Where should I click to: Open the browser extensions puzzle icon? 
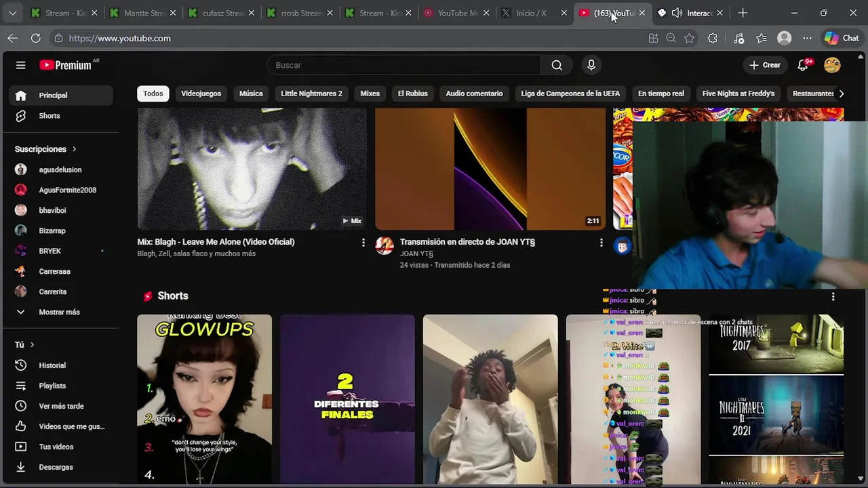click(712, 38)
